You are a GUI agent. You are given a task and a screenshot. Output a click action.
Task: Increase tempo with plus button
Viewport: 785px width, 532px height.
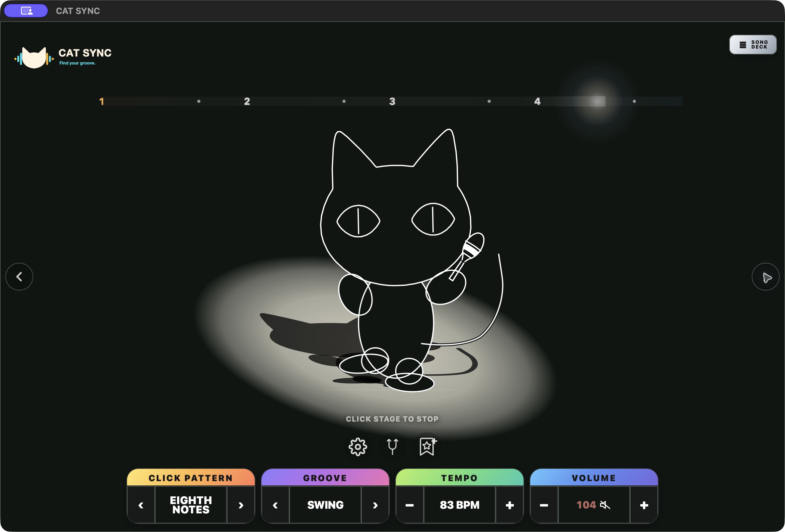[x=509, y=505]
